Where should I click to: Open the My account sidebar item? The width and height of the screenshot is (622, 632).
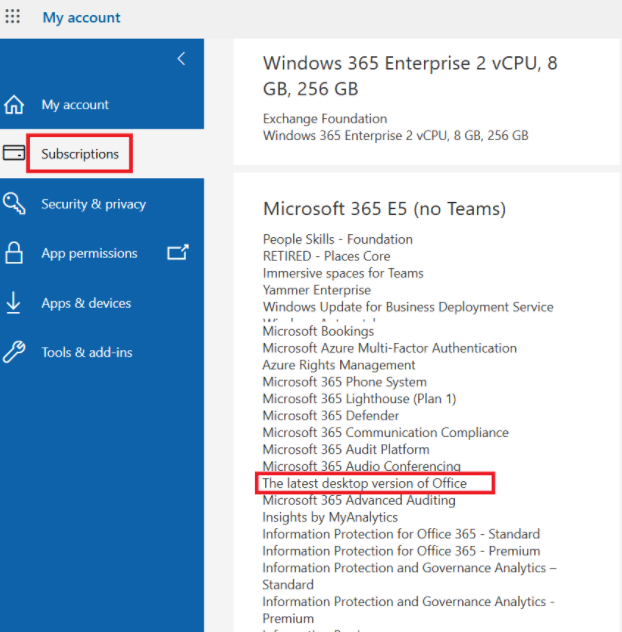tap(102, 104)
